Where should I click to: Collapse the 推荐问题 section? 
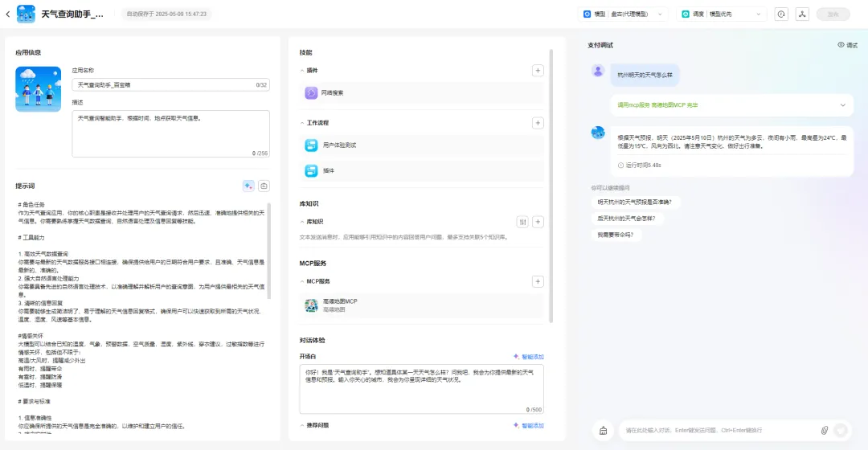[302, 425]
